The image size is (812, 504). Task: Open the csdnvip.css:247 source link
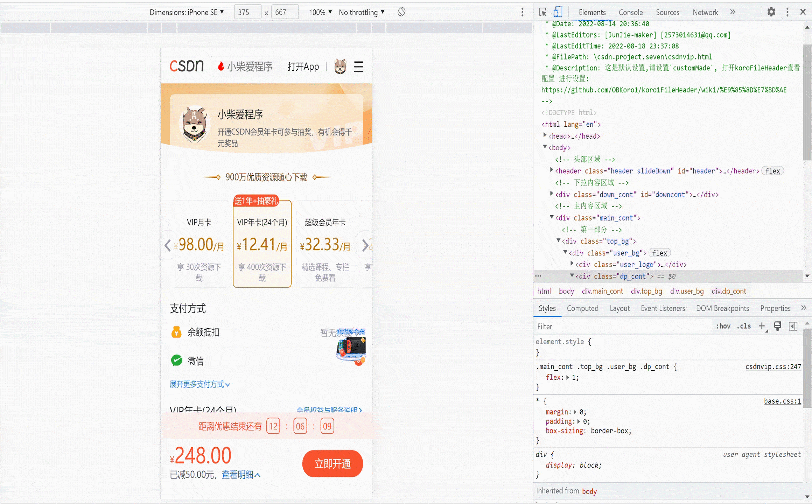point(773,366)
